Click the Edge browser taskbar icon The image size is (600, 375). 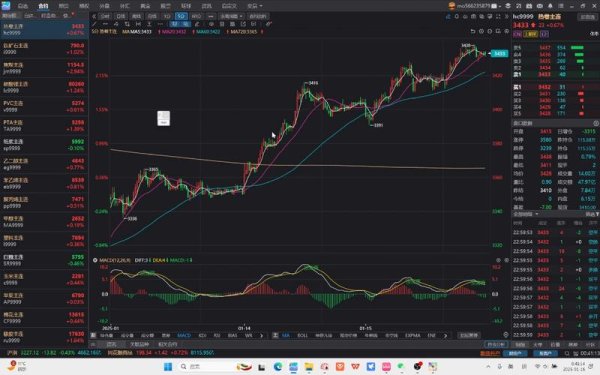(278, 367)
